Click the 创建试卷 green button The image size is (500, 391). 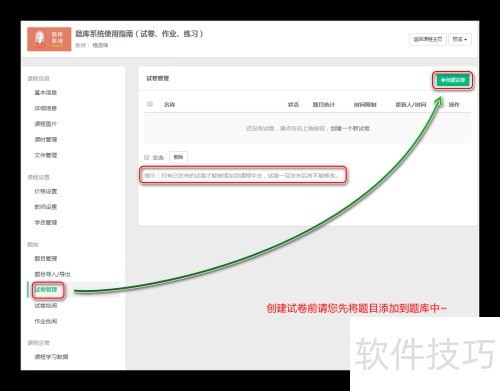coord(453,80)
